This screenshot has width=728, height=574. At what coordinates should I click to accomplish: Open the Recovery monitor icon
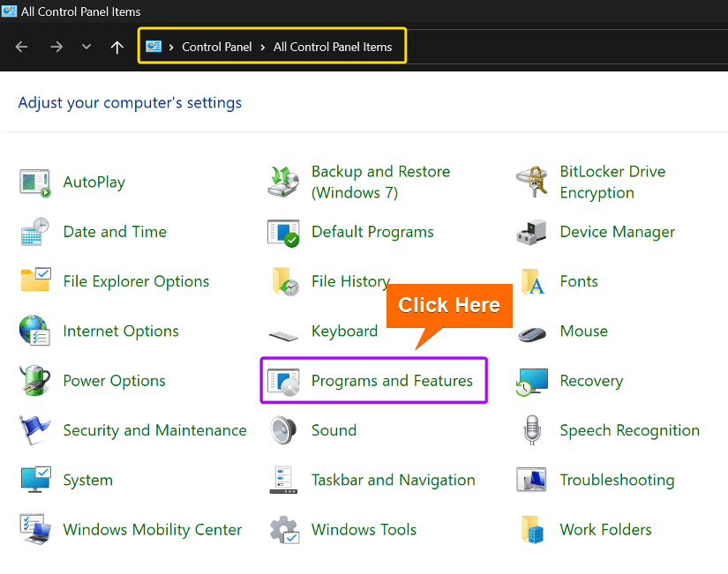(x=532, y=383)
